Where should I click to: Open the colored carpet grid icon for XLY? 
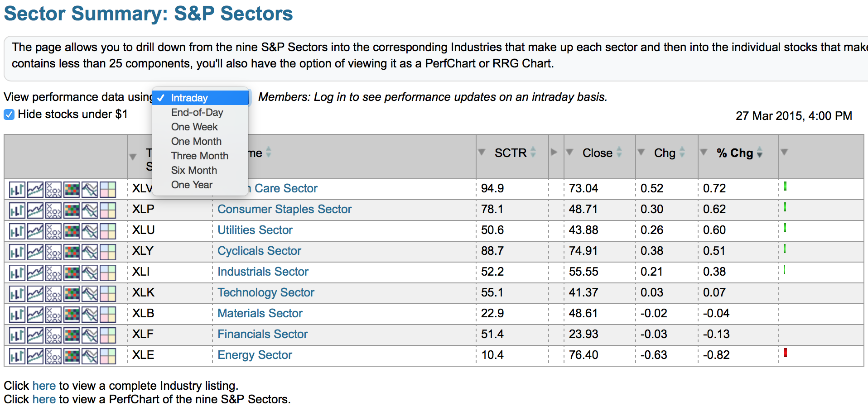[72, 252]
